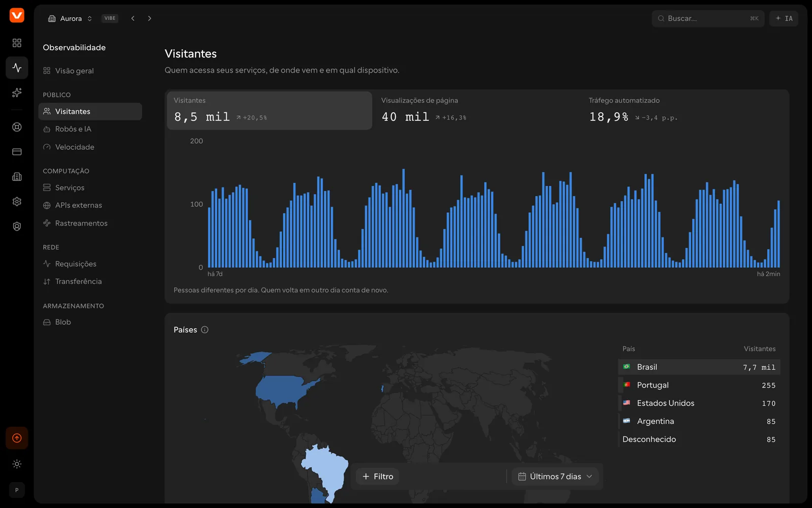
Task: Open the dashboard grid icon in the left rail
Action: coord(17,43)
